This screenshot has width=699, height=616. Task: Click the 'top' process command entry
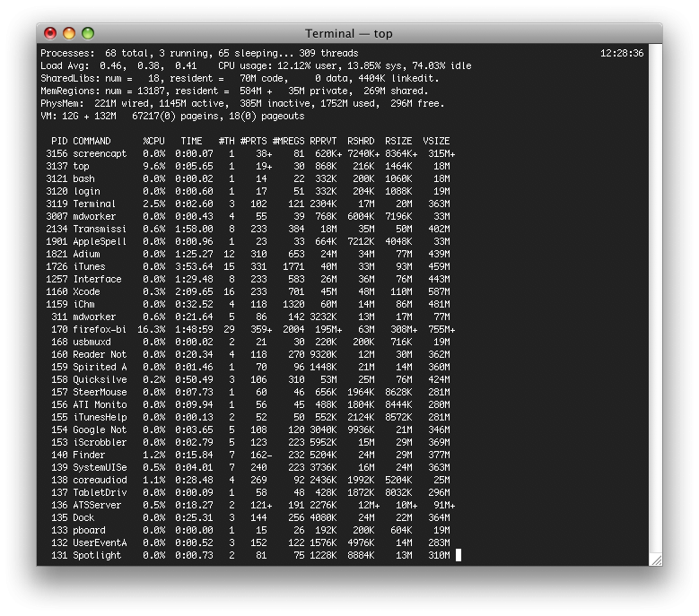click(x=81, y=166)
